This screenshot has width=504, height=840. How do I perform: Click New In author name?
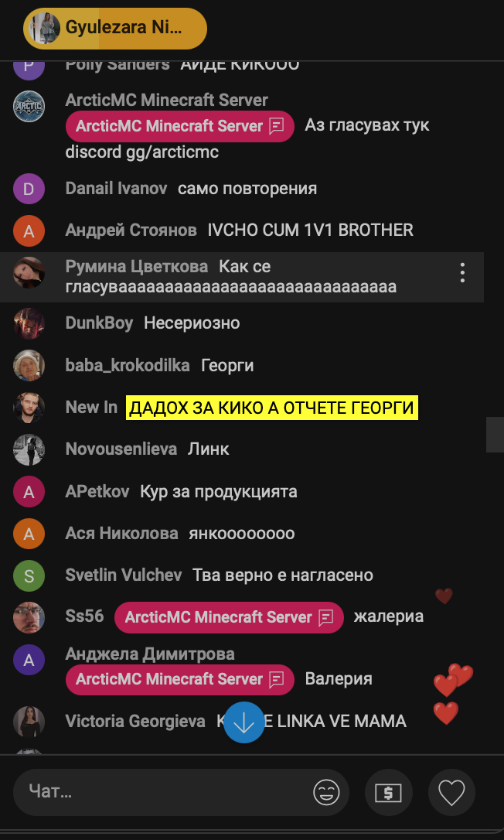(91, 407)
